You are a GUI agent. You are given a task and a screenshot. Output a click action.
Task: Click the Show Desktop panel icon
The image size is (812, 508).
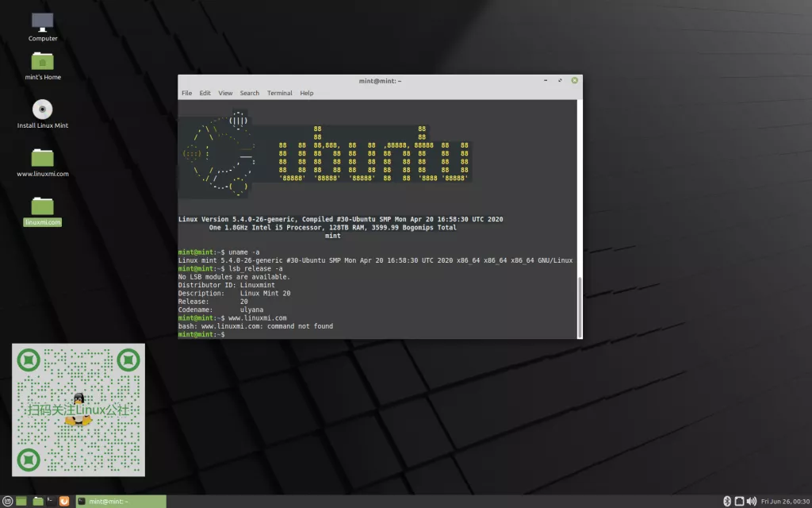tap(21, 502)
